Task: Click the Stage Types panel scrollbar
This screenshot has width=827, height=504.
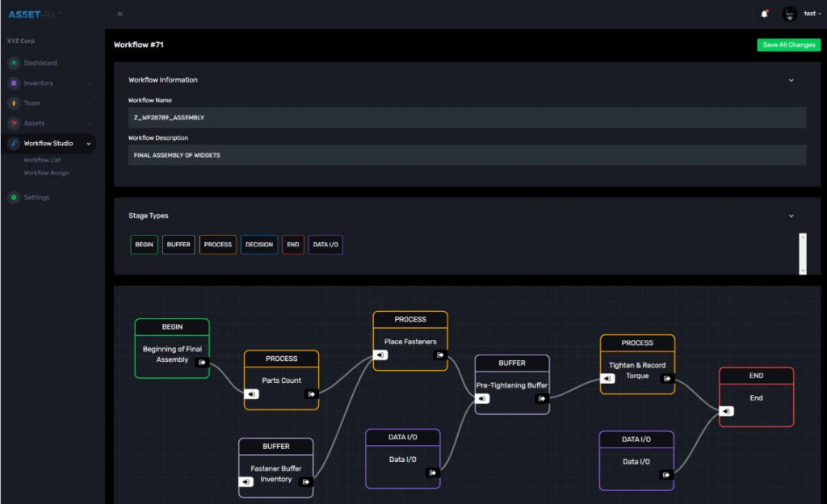Action: tap(802, 253)
